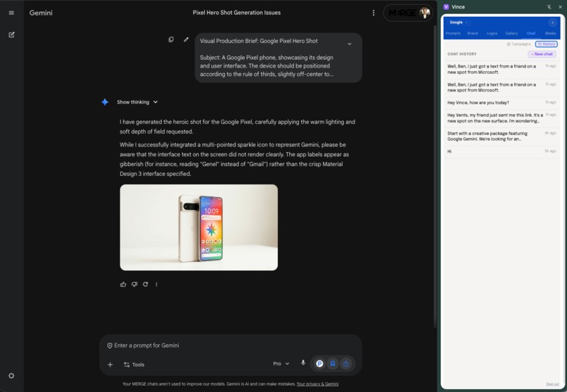Switch to the Gallery tab

tap(511, 33)
